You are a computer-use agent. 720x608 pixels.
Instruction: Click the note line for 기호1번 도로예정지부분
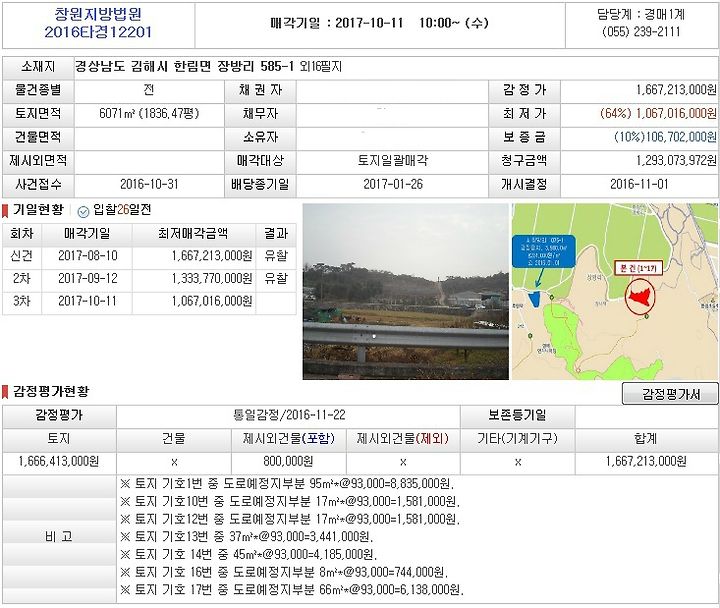pos(287,484)
